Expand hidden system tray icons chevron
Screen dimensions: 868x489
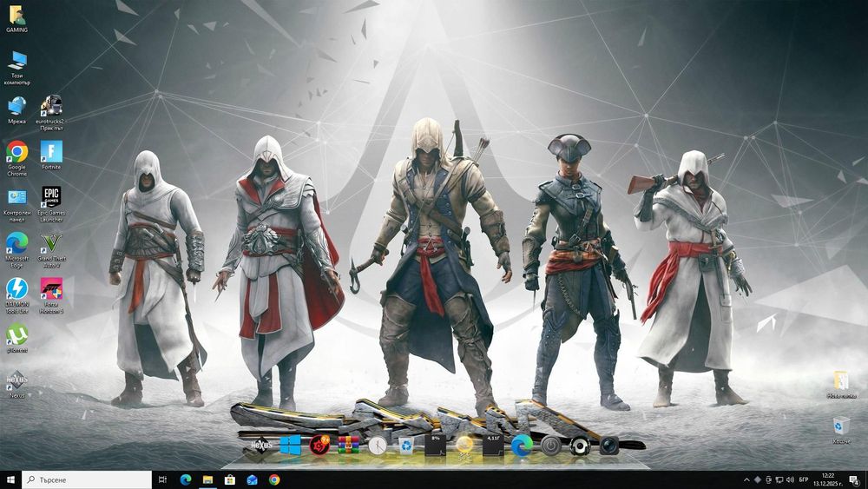746,479
